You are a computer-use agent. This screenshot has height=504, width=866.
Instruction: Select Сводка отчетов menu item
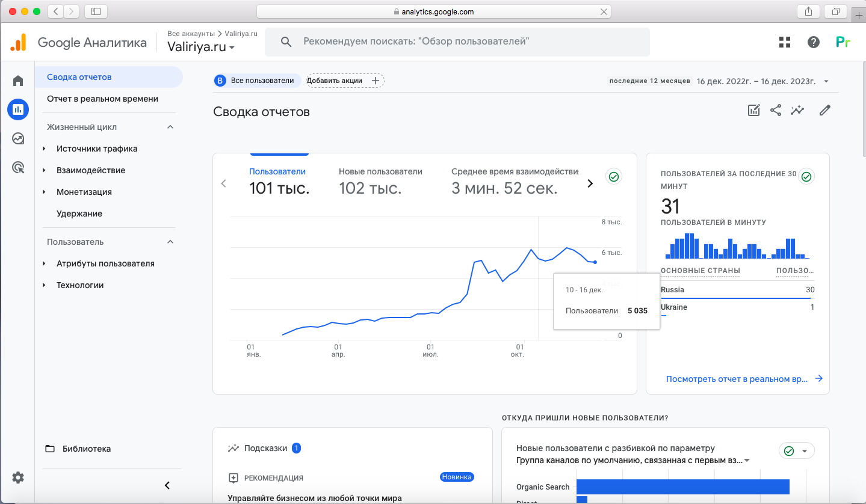click(108, 77)
